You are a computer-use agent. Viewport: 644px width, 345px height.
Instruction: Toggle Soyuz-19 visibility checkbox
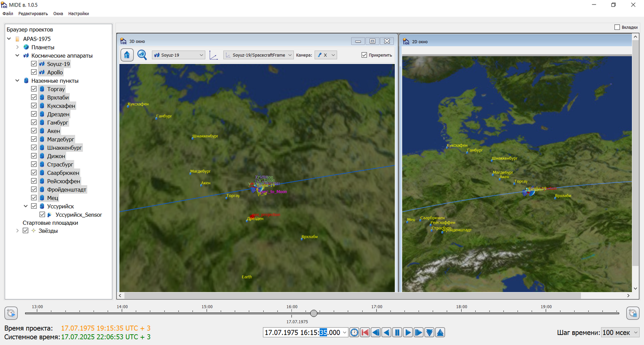point(34,64)
